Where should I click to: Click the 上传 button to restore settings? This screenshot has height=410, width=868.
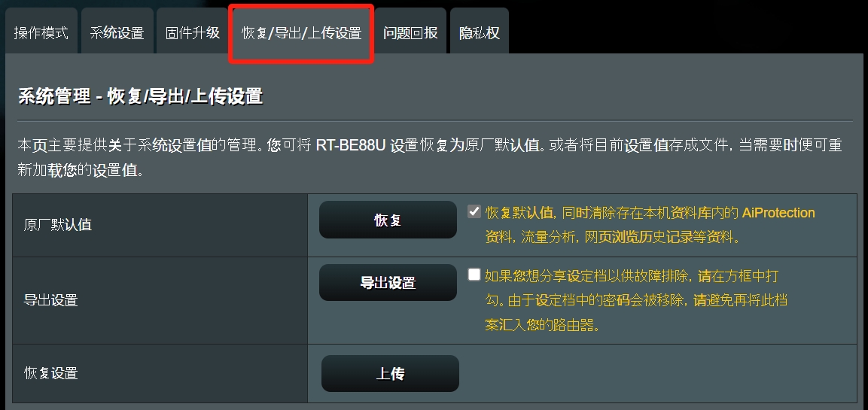pyautogui.click(x=390, y=373)
